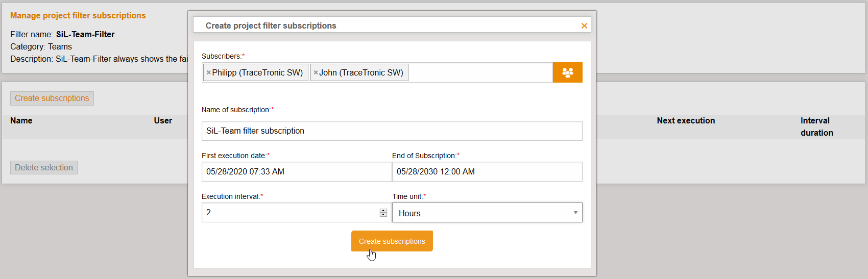Screen dimensions: 868x279
Task: Click the First execution date label
Action: [235, 156]
